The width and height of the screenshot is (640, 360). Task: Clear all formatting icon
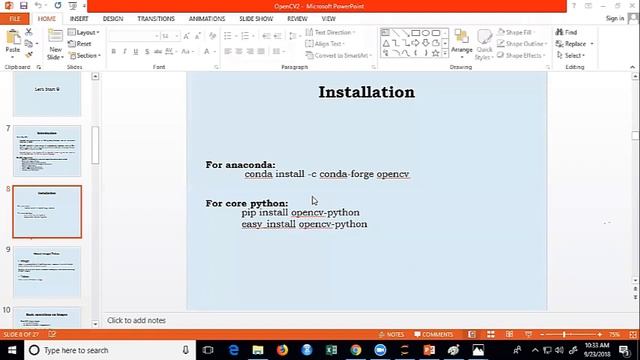(212, 36)
